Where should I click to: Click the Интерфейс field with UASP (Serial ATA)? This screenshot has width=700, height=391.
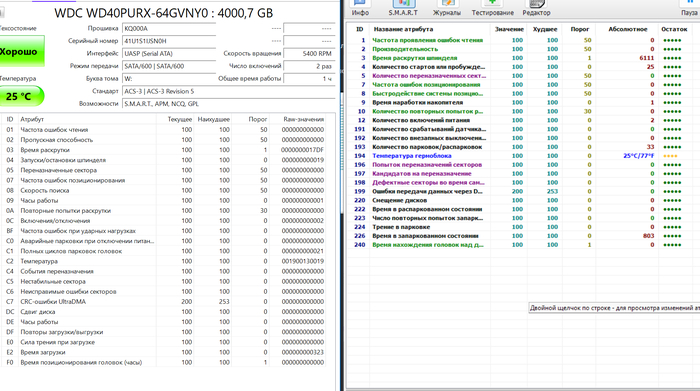click(169, 53)
